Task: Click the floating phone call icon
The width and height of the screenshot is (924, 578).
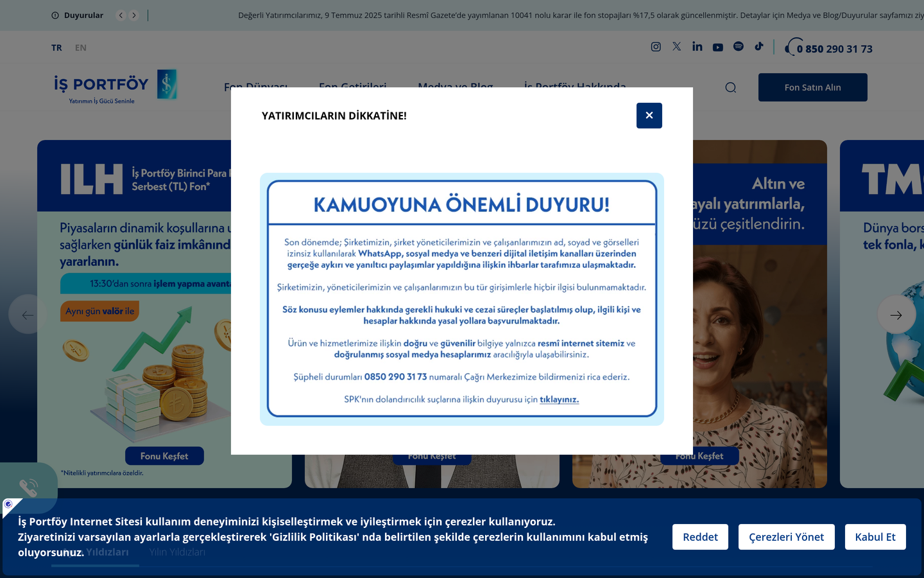Action: click(x=28, y=487)
